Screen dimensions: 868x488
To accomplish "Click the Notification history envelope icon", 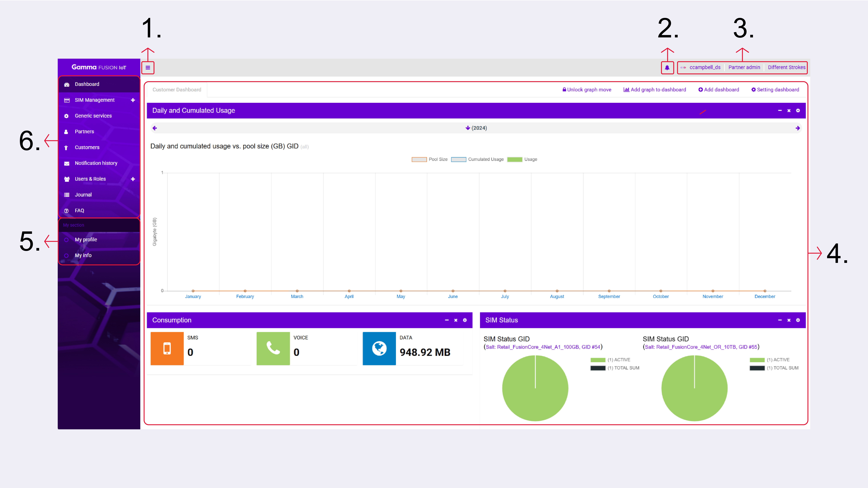I will 67,164.
